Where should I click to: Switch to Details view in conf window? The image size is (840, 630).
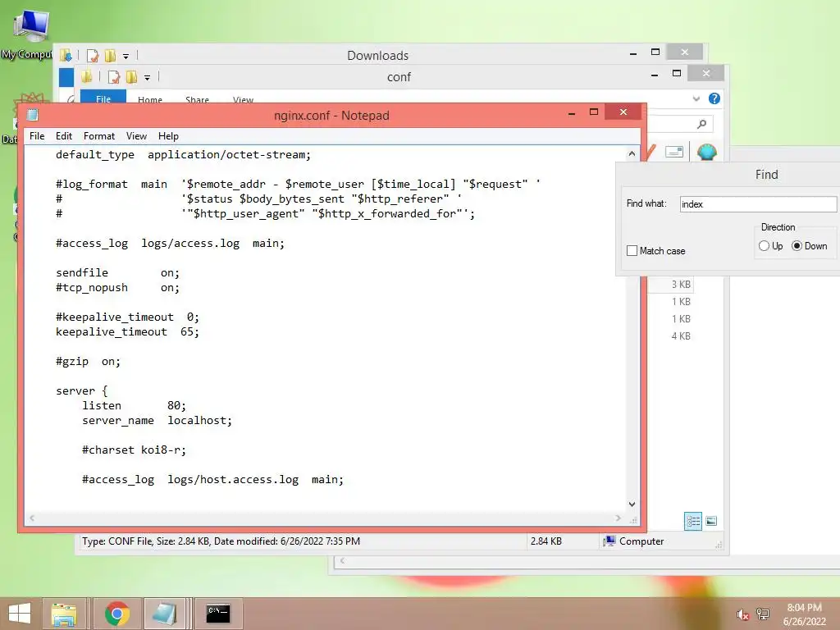tap(693, 521)
